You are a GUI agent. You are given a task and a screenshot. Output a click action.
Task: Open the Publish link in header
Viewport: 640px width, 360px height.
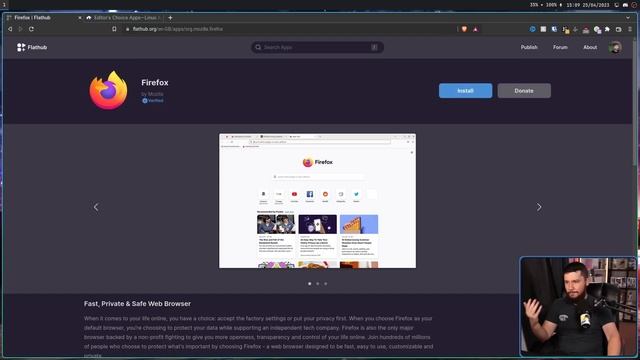(529, 47)
